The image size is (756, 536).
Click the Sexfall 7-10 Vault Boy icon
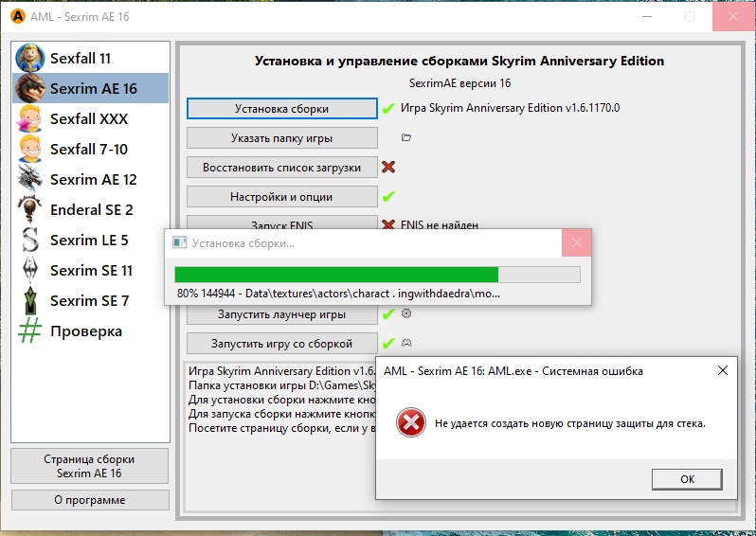tap(30, 150)
